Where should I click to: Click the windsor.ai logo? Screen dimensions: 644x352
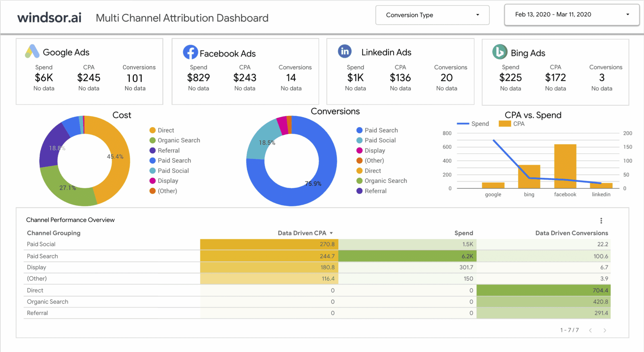point(49,18)
